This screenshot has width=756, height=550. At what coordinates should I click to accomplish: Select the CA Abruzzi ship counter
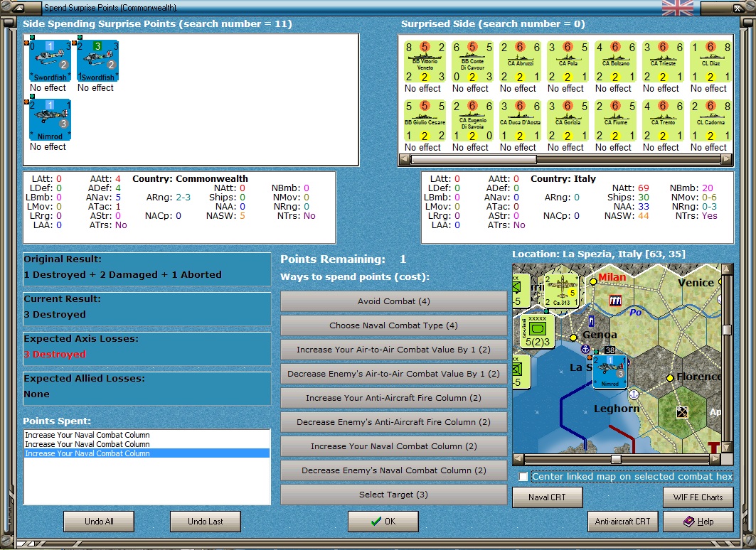point(520,62)
